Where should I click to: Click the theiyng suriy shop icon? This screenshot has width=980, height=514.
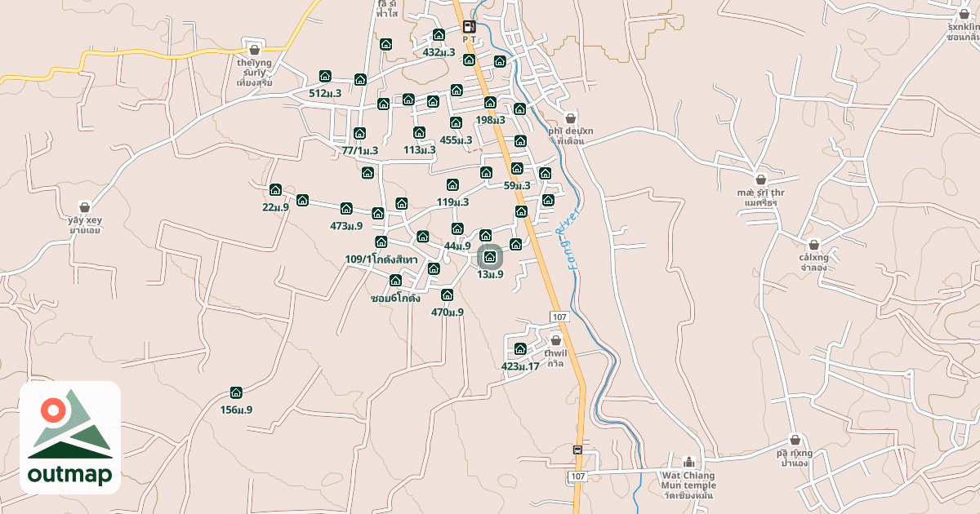point(254,49)
